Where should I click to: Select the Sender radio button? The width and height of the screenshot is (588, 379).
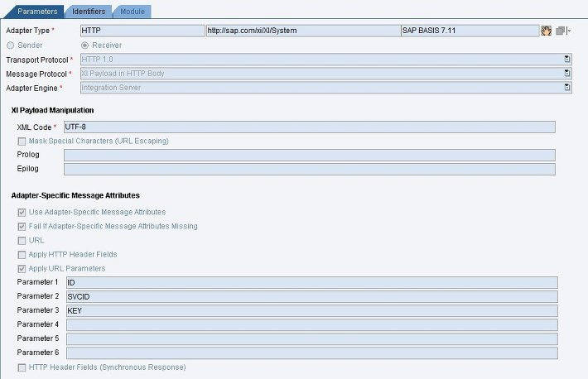tap(11, 46)
